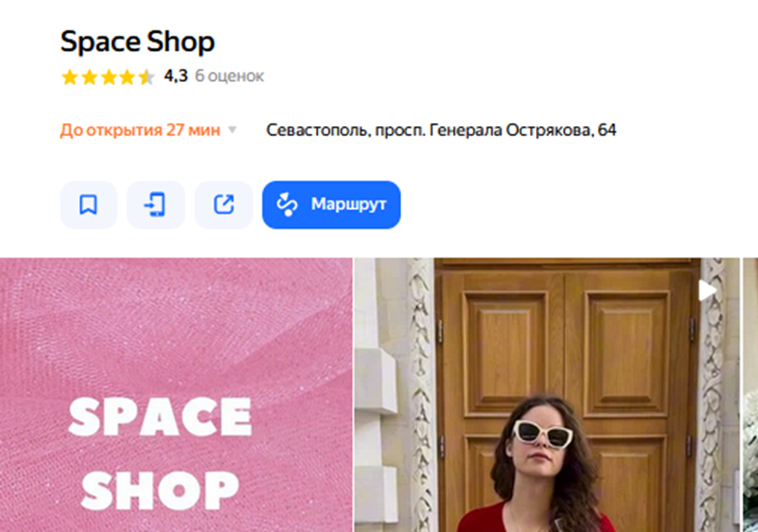The height and width of the screenshot is (532, 758).
Task: Click the play icon on the video thumbnail
Action: 707,291
